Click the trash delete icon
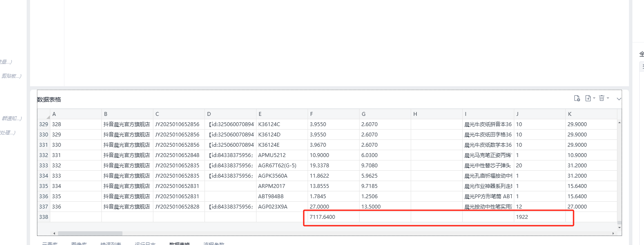644x245 pixels. pyautogui.click(x=601, y=98)
